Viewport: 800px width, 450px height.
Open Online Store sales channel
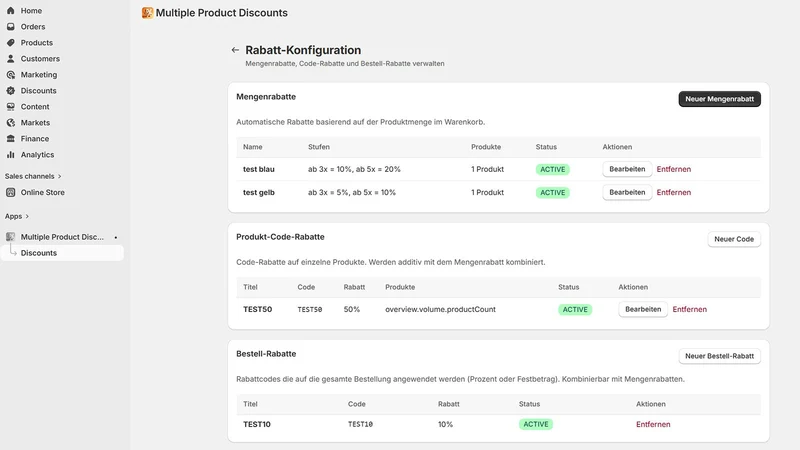[42, 192]
